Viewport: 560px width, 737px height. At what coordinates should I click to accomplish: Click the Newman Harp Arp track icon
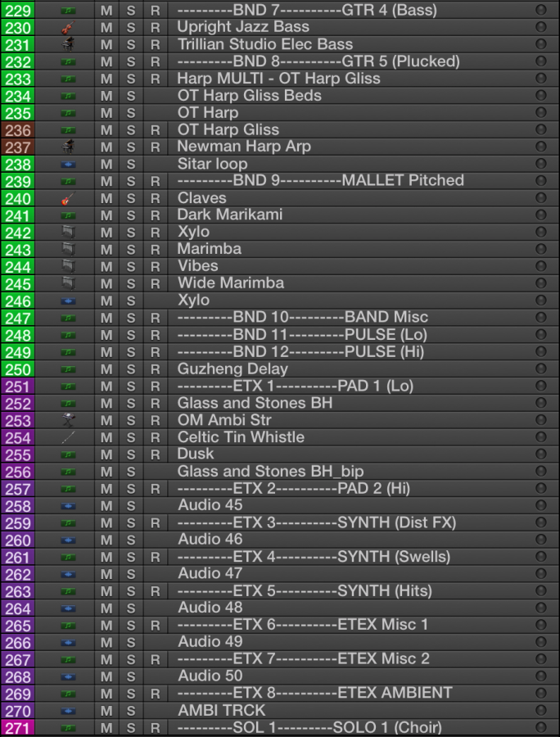pyautogui.click(x=68, y=147)
